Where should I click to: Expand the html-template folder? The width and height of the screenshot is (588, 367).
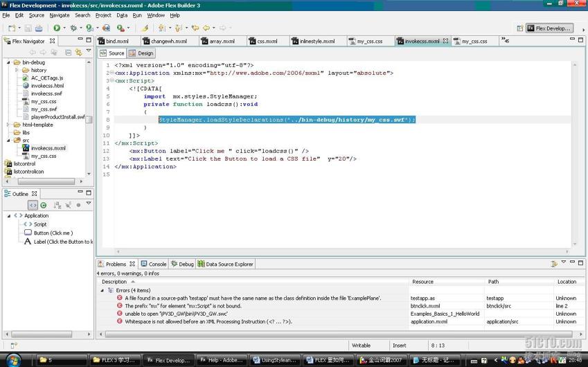pyautogui.click(x=9, y=125)
